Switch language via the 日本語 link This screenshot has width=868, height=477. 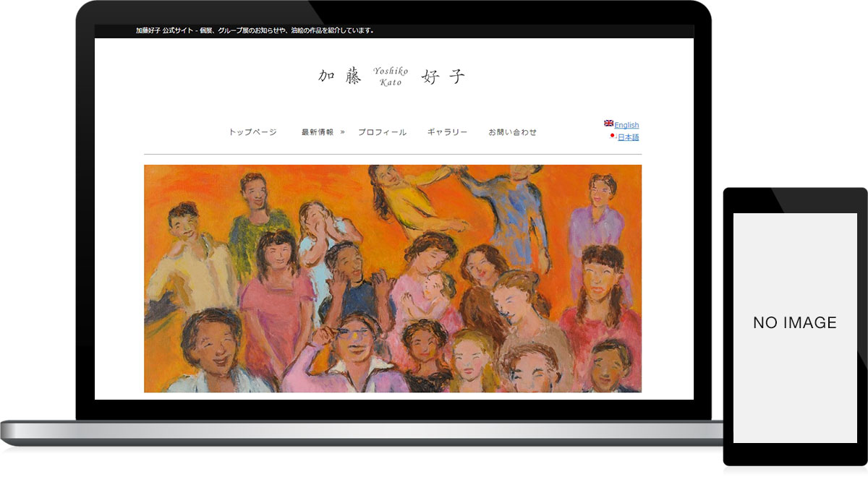point(629,137)
